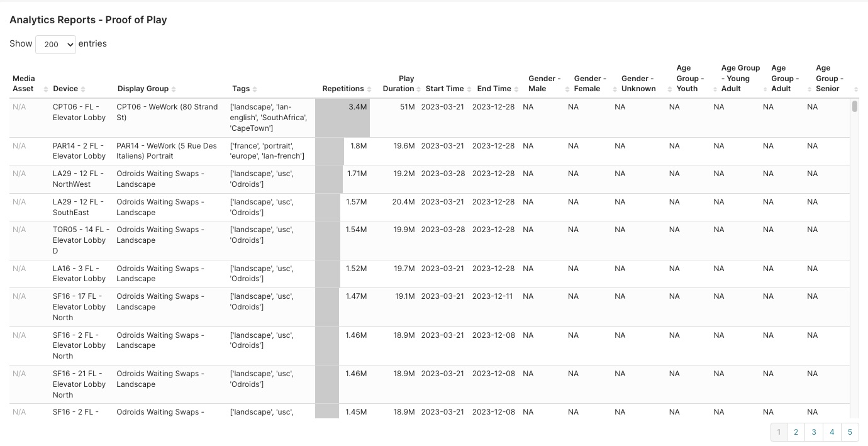This screenshot has height=446, width=868.
Task: Sort by End Time column arrow icon
Action: click(x=516, y=89)
